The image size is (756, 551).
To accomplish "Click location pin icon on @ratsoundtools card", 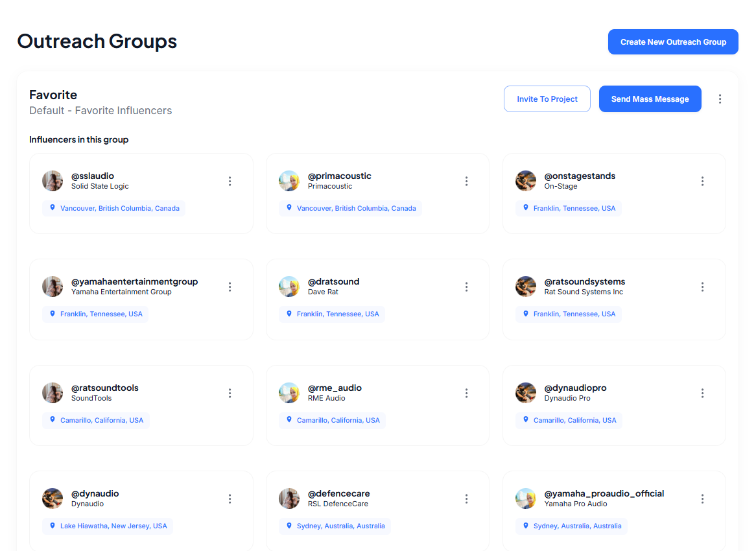I will click(x=53, y=420).
